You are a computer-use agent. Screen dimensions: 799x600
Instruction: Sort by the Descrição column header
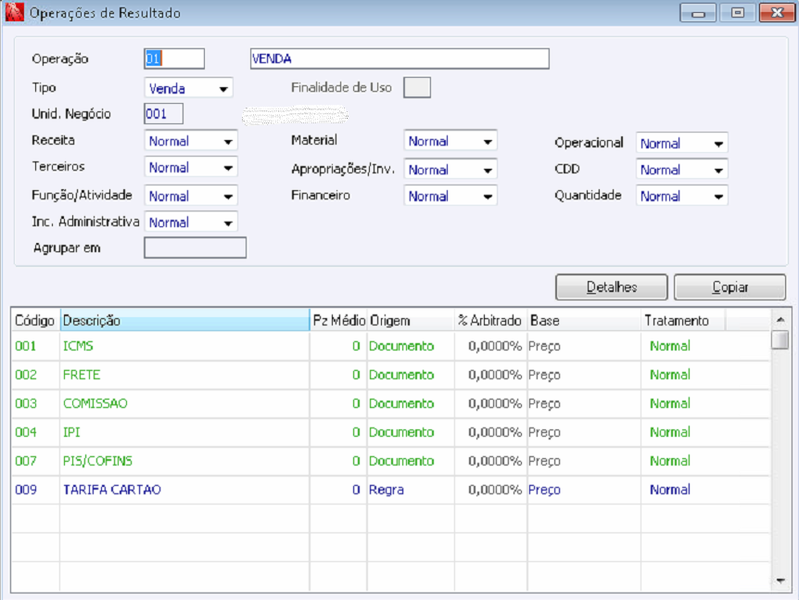(x=185, y=320)
